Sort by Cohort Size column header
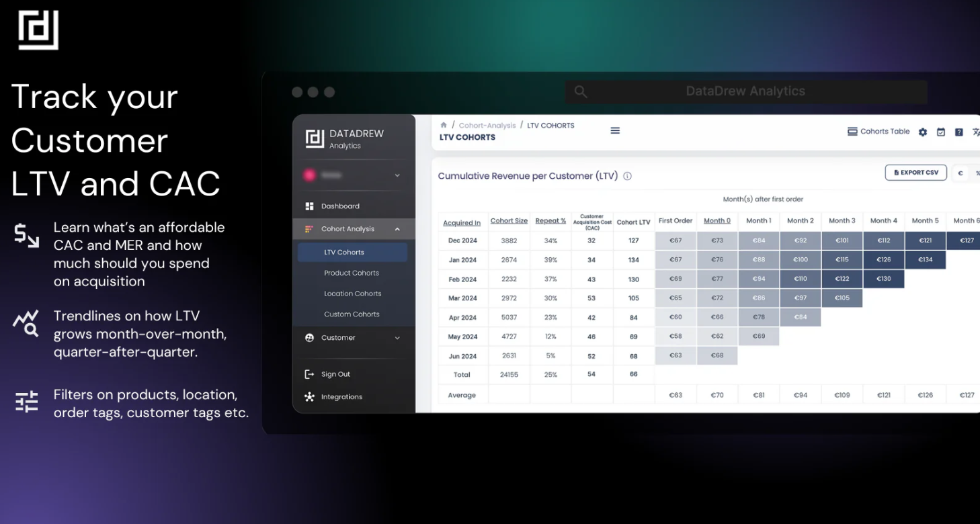980x524 pixels. click(x=509, y=221)
